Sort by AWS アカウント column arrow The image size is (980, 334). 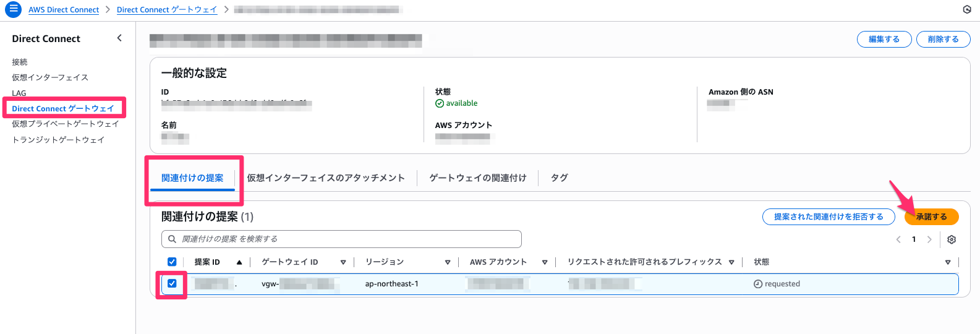(x=545, y=262)
